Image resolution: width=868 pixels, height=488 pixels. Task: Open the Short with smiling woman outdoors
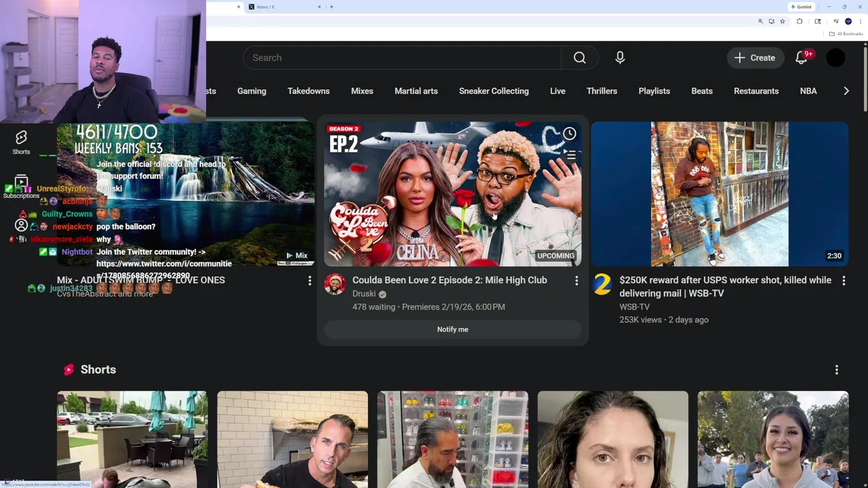tap(773, 439)
